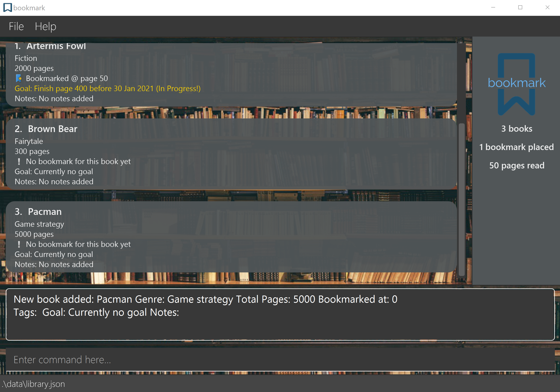Open the File menu
This screenshot has height=392, width=560.
tap(16, 26)
